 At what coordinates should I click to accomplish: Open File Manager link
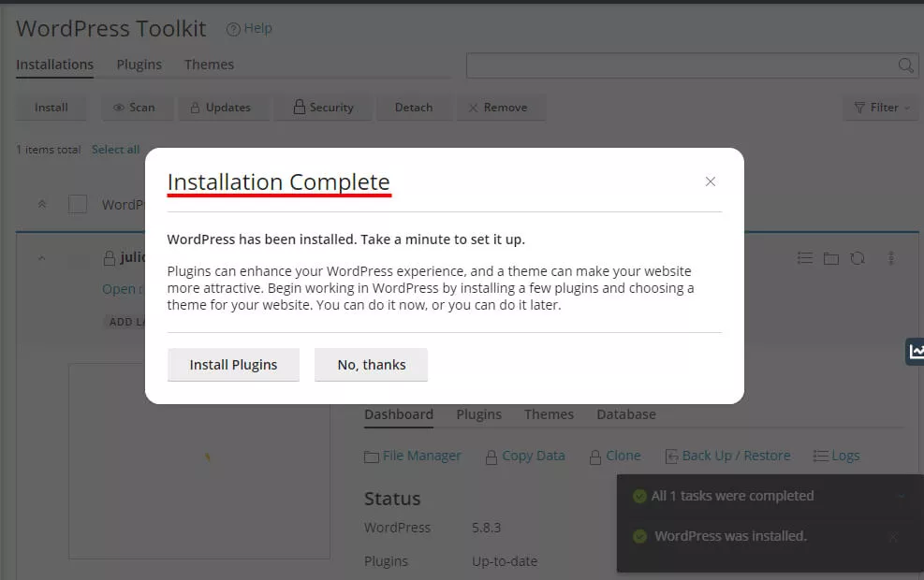[413, 456]
